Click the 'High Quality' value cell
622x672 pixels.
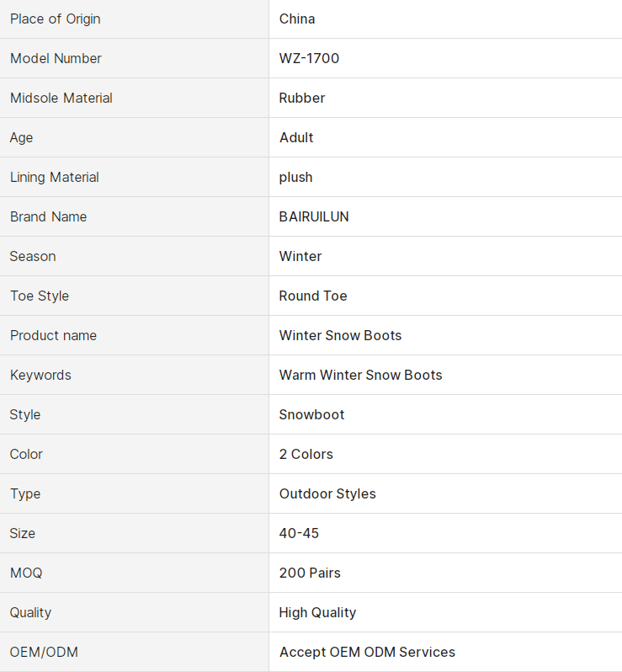point(317,612)
